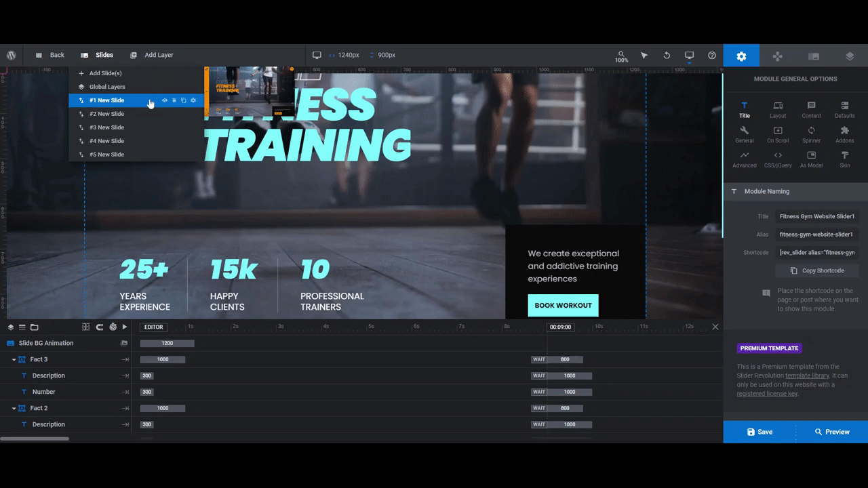
Task: Open the Add Layer menu
Action: click(152, 56)
